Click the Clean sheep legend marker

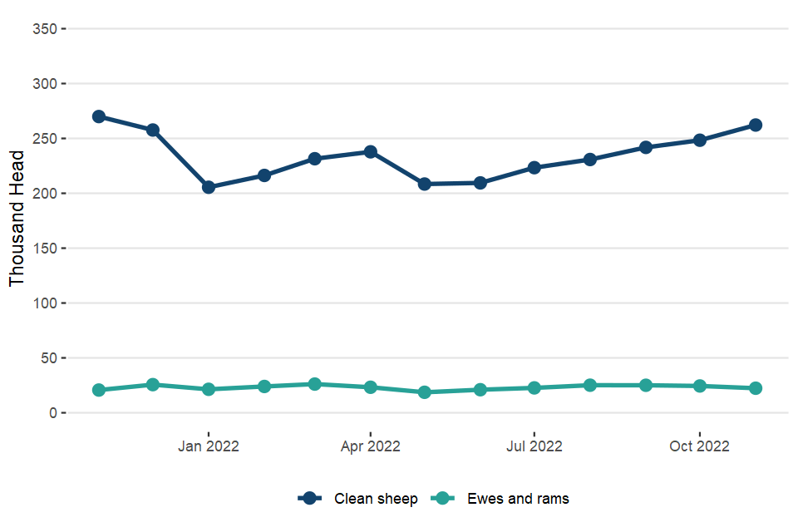coord(310,499)
